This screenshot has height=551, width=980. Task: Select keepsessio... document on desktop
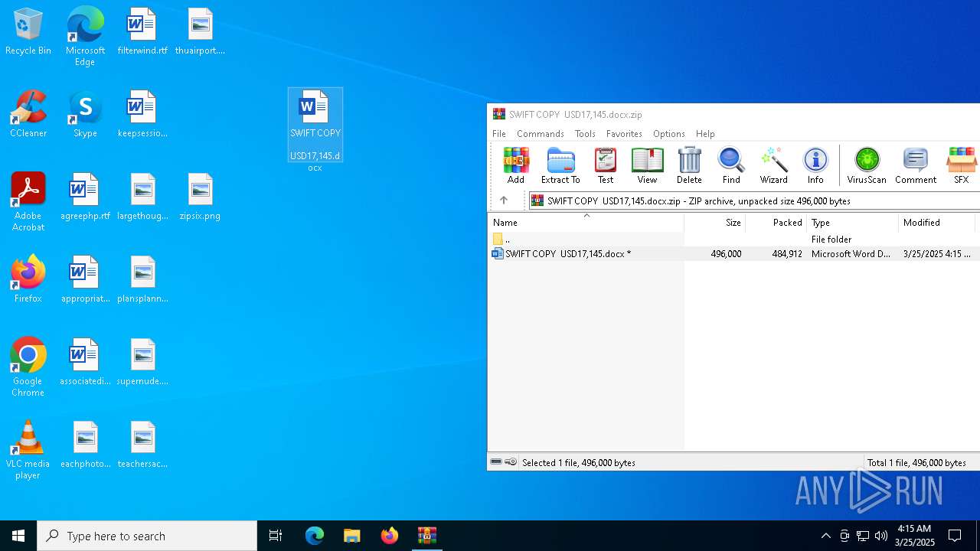tap(142, 115)
